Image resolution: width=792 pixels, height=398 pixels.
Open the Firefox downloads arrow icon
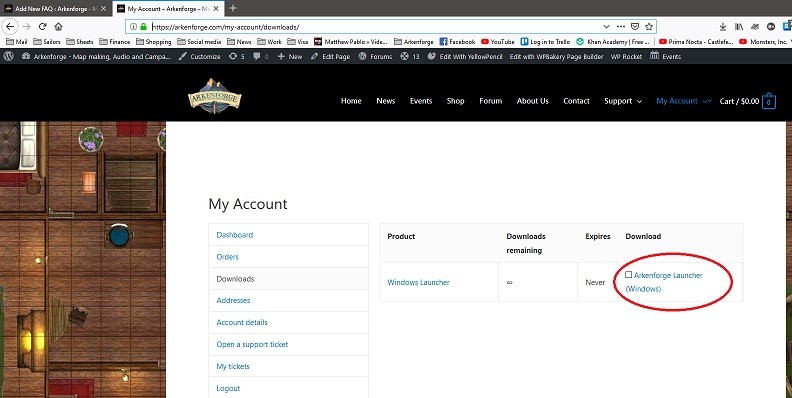(x=723, y=27)
